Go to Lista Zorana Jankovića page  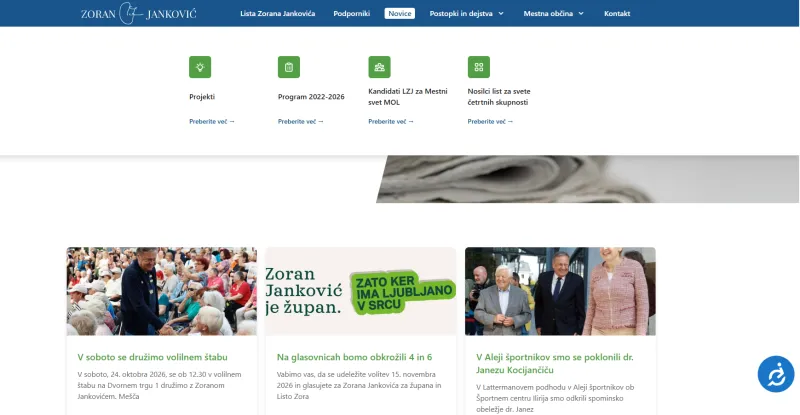pyautogui.click(x=278, y=14)
